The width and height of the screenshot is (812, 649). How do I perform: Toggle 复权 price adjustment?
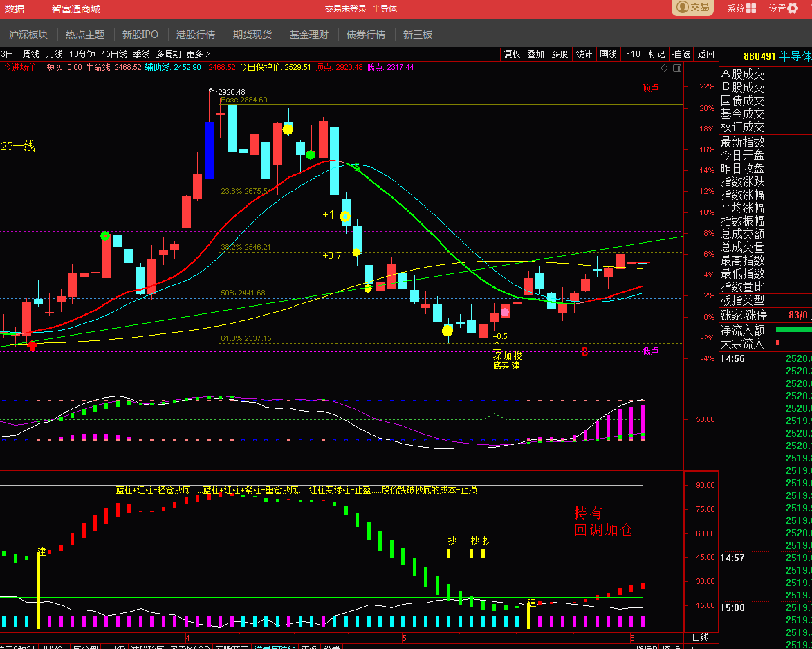click(x=512, y=54)
